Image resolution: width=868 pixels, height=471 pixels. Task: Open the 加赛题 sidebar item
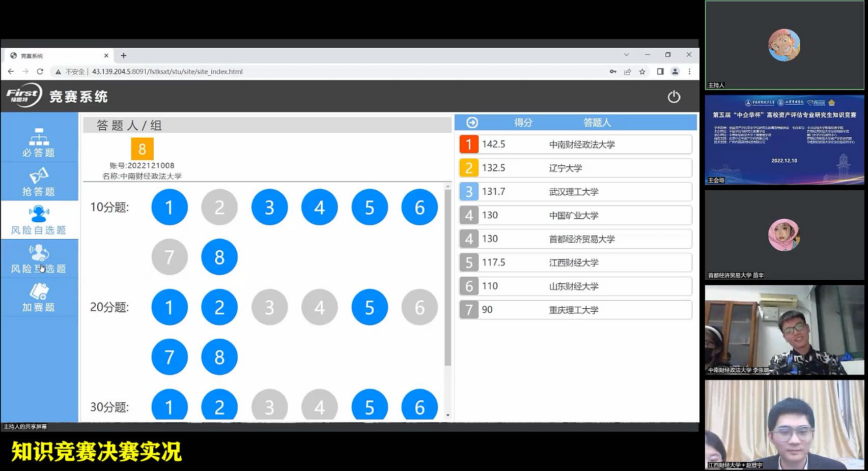39,298
